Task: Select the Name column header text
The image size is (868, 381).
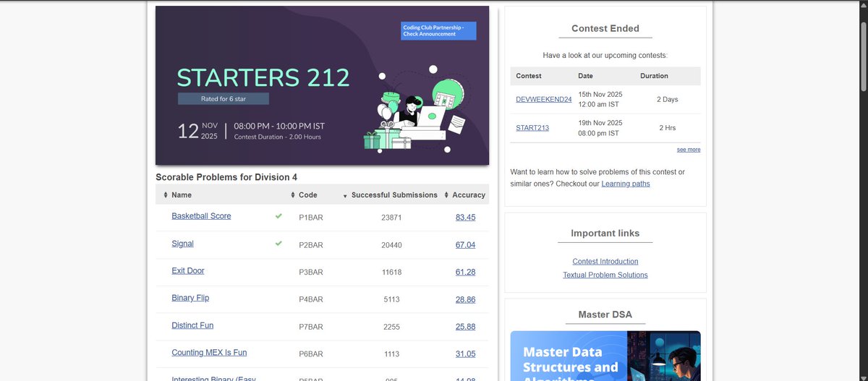Action: point(182,195)
